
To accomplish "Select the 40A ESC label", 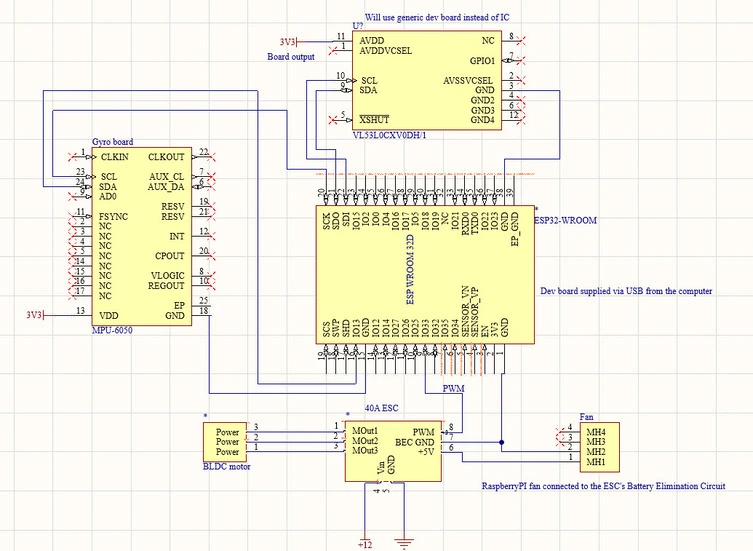I will (x=381, y=408).
